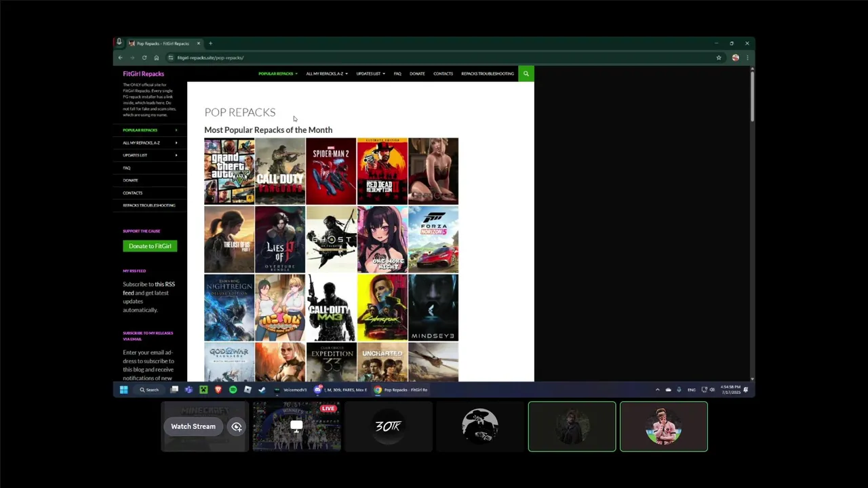This screenshot has height=488, width=868.
Task: Reload the page with the refresh icon
Action: pos(144,58)
